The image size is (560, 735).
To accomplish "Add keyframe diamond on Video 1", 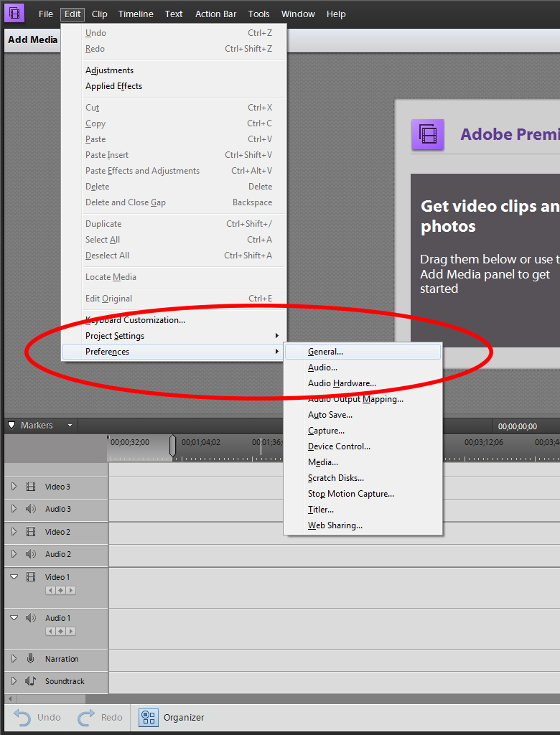I will [x=60, y=591].
